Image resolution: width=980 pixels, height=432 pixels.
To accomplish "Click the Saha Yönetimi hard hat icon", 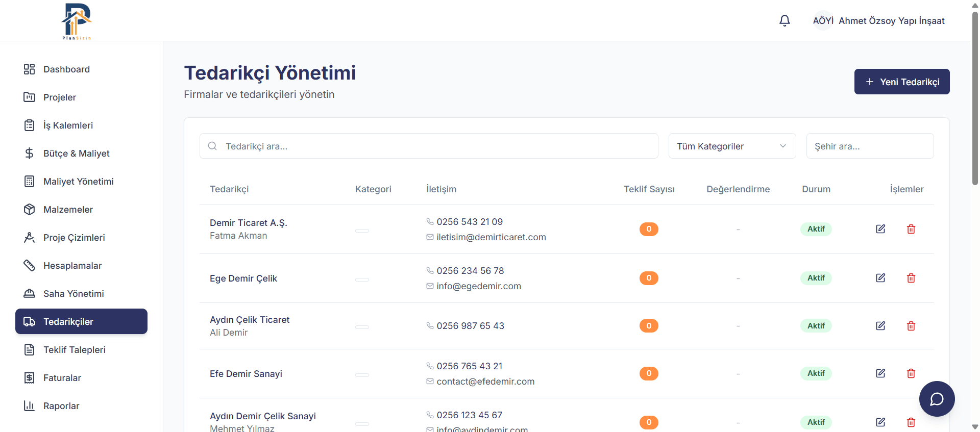I will point(30,294).
